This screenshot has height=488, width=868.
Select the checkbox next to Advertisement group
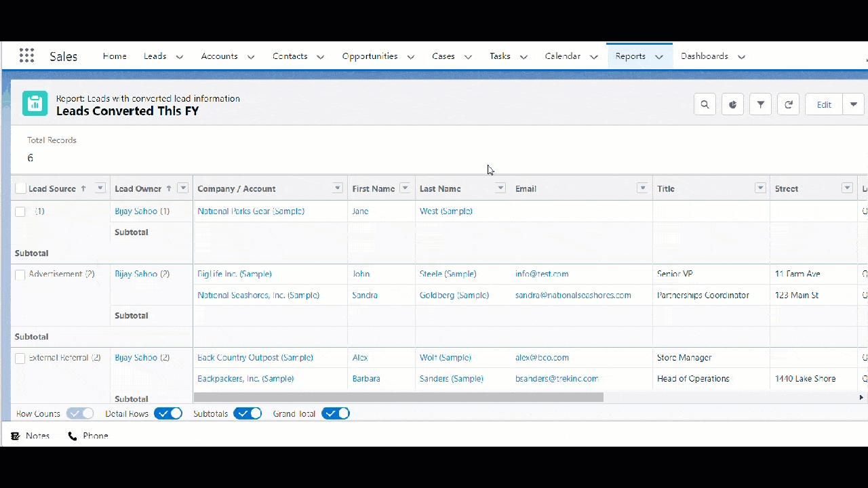[20, 274]
